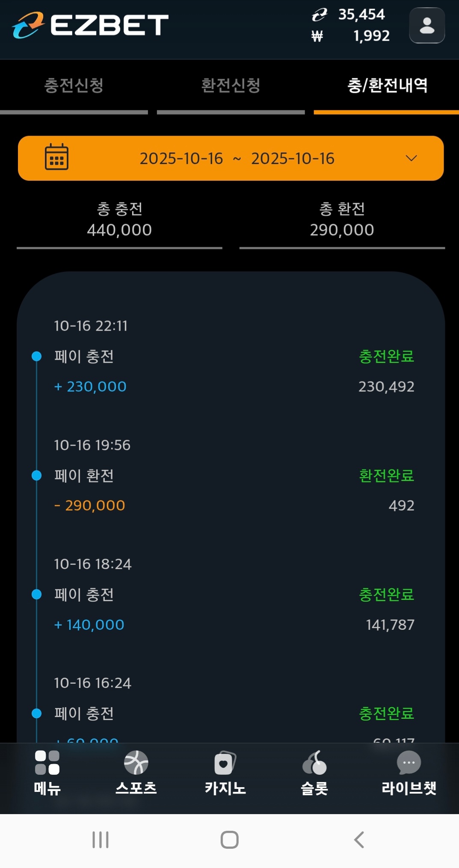Viewport: 459px width, 868px height.
Task: Open 라이브챗 chat bubble icon
Action: [x=409, y=763]
